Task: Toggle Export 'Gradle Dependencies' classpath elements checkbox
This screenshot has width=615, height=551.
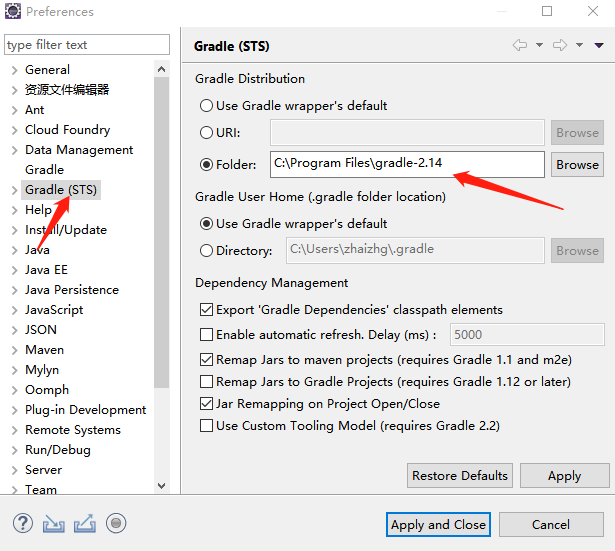Action: coord(206,310)
